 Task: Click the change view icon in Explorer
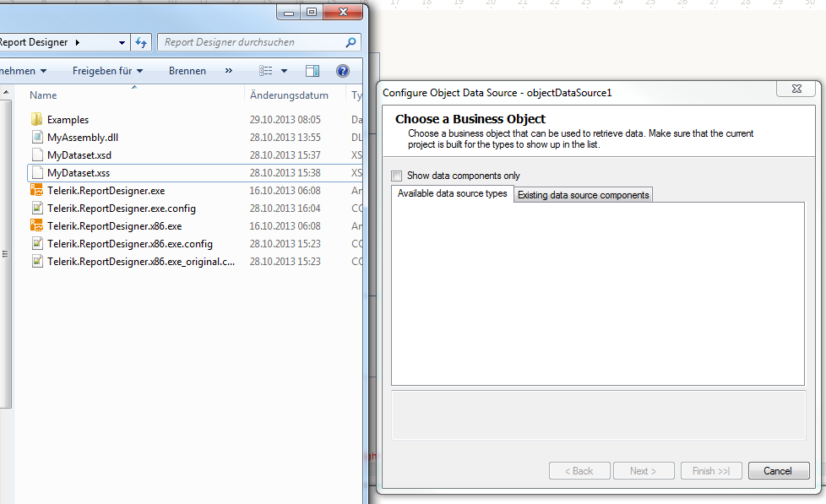(x=265, y=71)
